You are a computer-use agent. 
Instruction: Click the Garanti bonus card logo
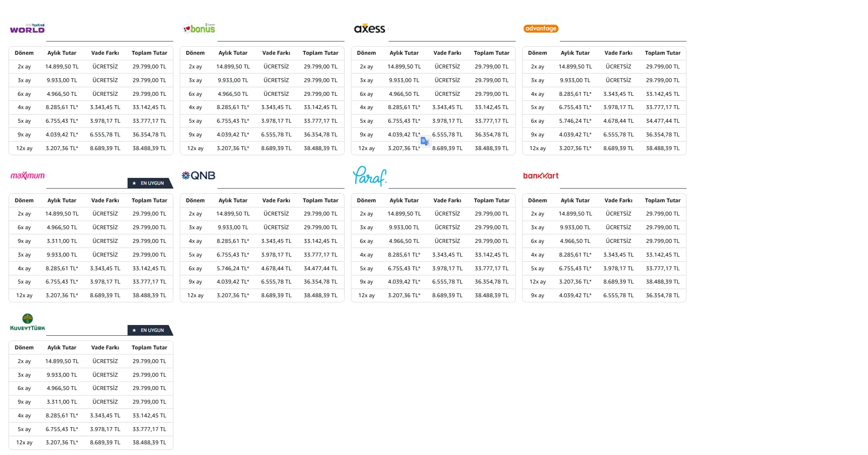(x=199, y=29)
